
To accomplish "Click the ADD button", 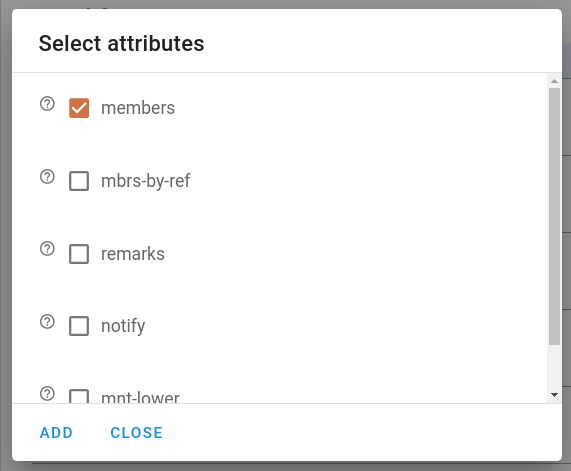I will coord(56,433).
